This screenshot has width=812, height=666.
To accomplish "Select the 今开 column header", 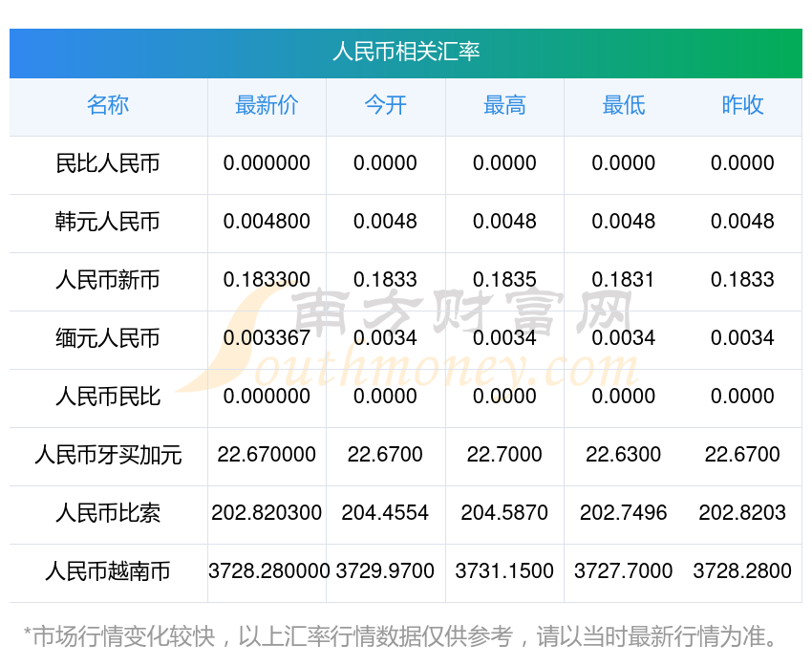I will point(385,106).
